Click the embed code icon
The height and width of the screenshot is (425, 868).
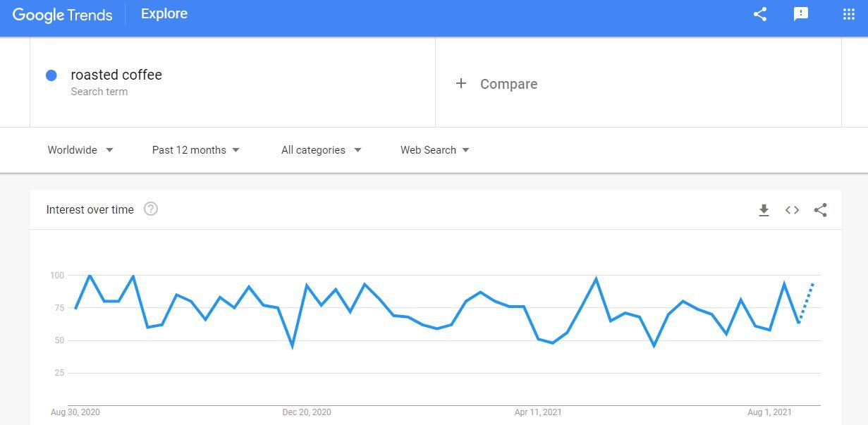point(792,210)
